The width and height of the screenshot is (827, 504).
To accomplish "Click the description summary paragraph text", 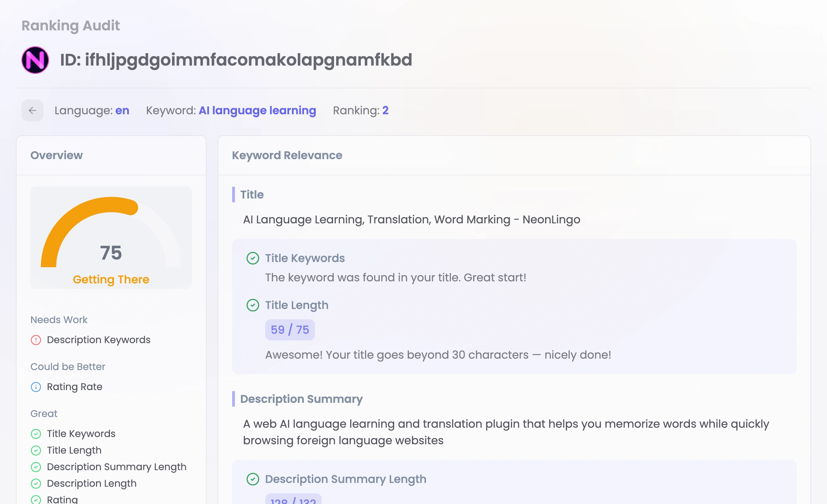I will (506, 432).
